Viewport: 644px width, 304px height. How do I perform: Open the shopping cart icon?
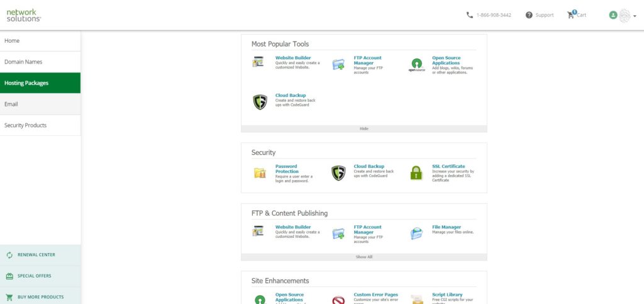[x=571, y=14]
